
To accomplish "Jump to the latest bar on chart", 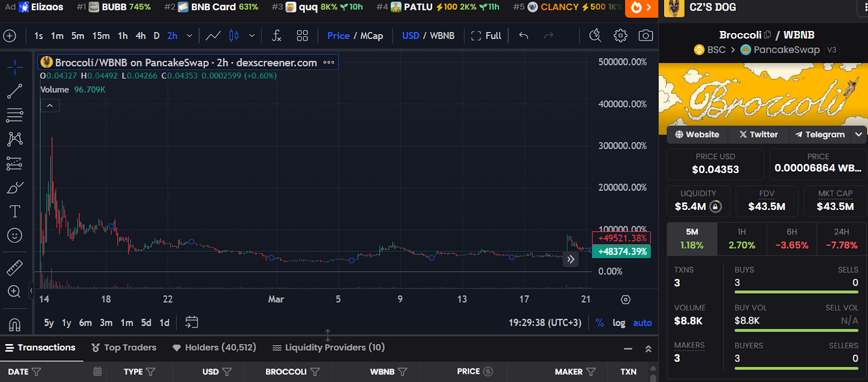I will click(571, 259).
